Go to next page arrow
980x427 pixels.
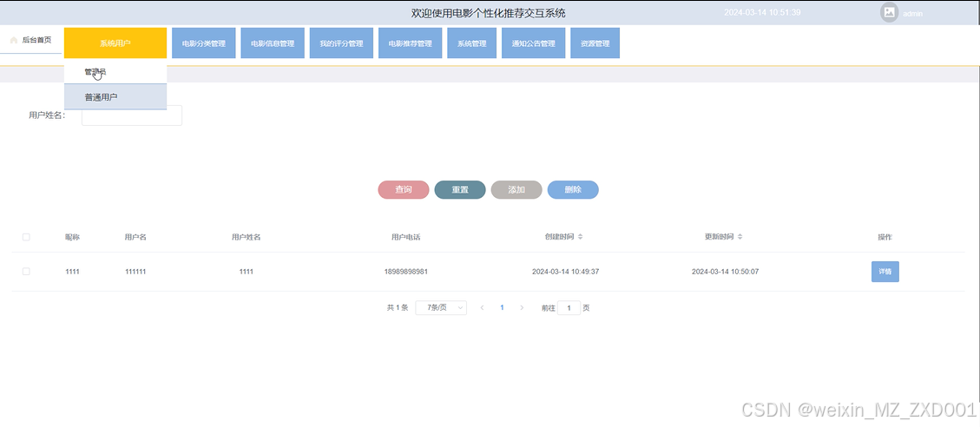click(522, 307)
